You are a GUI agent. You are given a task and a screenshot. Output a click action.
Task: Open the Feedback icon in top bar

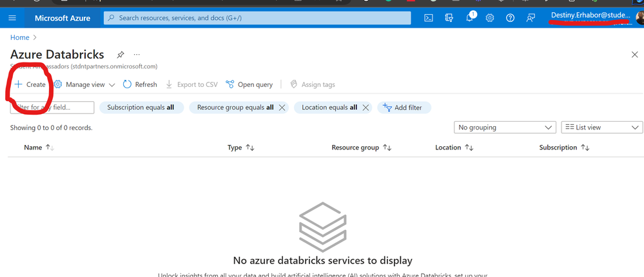(x=531, y=18)
